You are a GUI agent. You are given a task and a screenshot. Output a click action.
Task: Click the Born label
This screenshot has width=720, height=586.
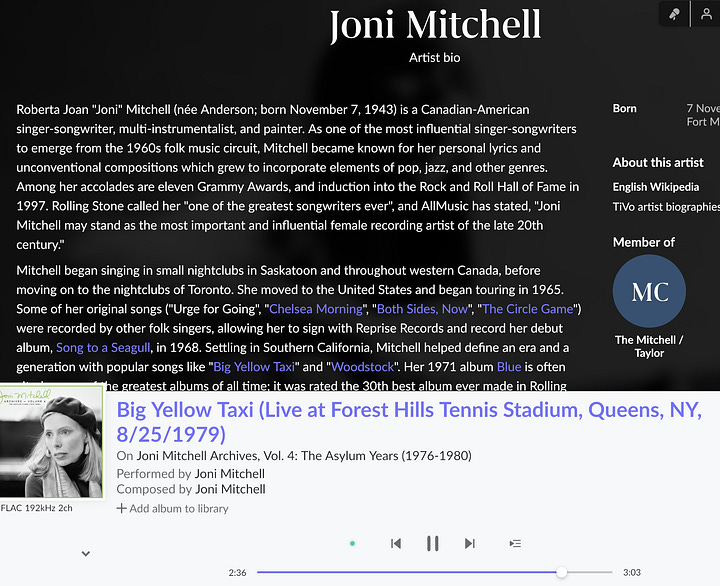624,108
